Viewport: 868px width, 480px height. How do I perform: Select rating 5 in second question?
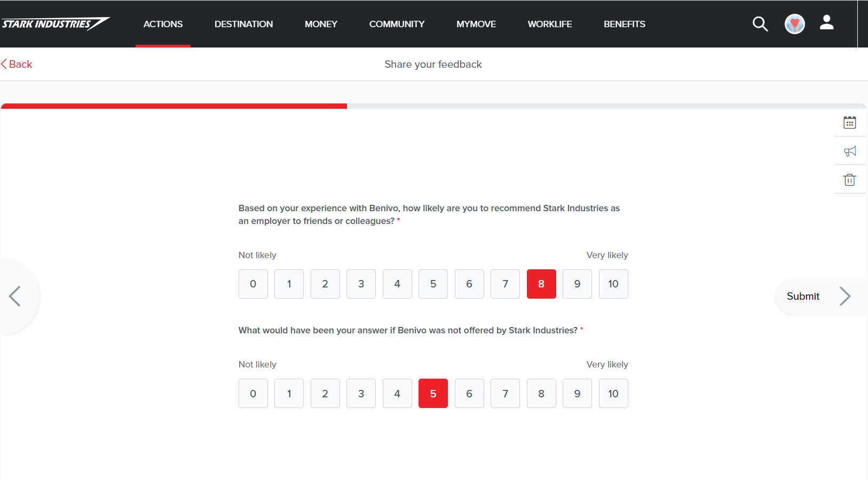pyautogui.click(x=433, y=394)
